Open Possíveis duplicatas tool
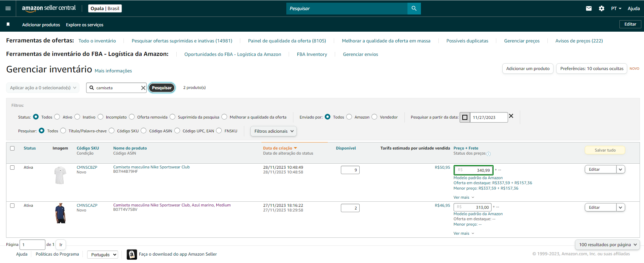This screenshot has height=263, width=644. coord(467,41)
